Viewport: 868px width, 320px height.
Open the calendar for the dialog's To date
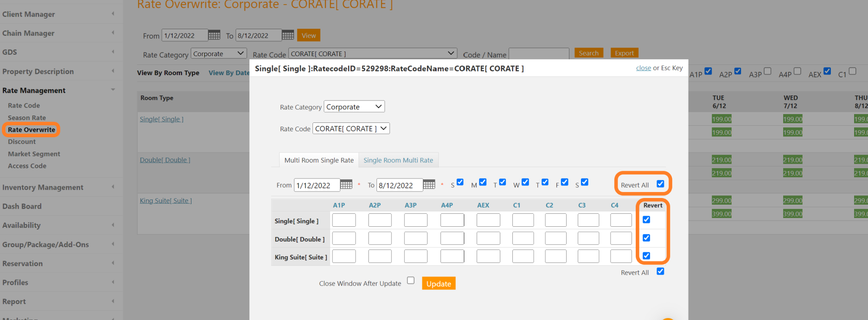coord(429,185)
